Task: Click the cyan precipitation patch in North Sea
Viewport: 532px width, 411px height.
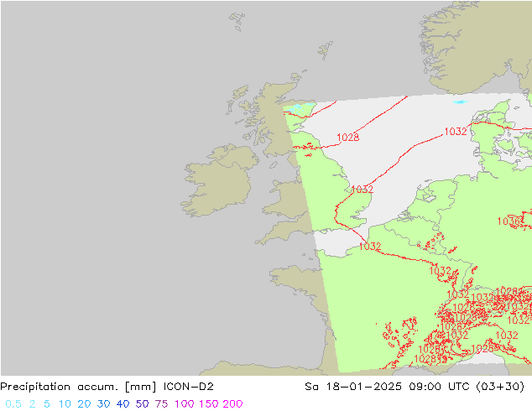Action: 458,101
